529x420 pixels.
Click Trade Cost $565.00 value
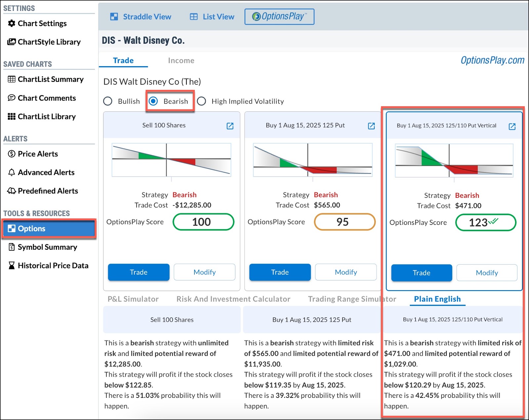tap(327, 205)
